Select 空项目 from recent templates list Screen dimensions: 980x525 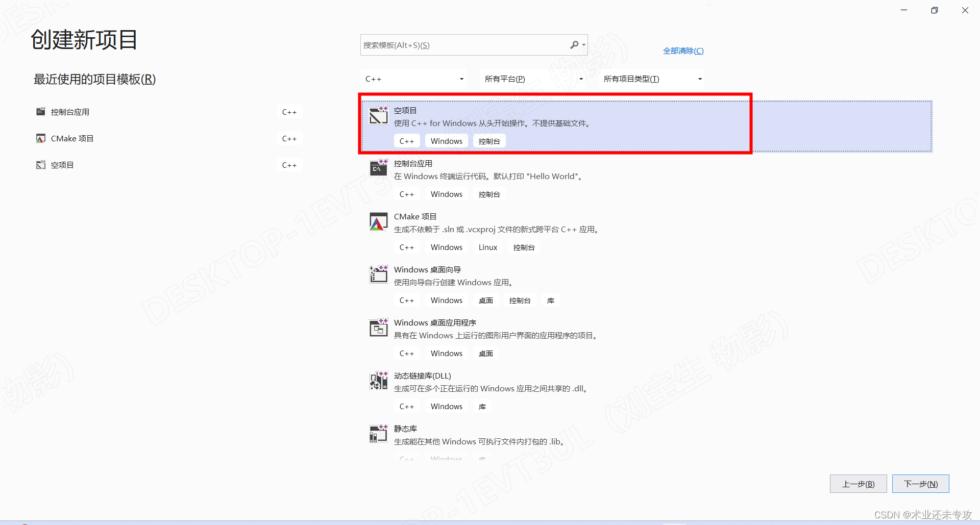(62, 165)
